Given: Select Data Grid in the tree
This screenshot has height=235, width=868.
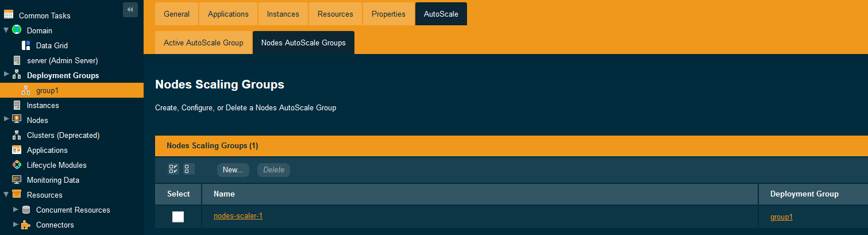Looking at the screenshot, I should click(x=52, y=45).
